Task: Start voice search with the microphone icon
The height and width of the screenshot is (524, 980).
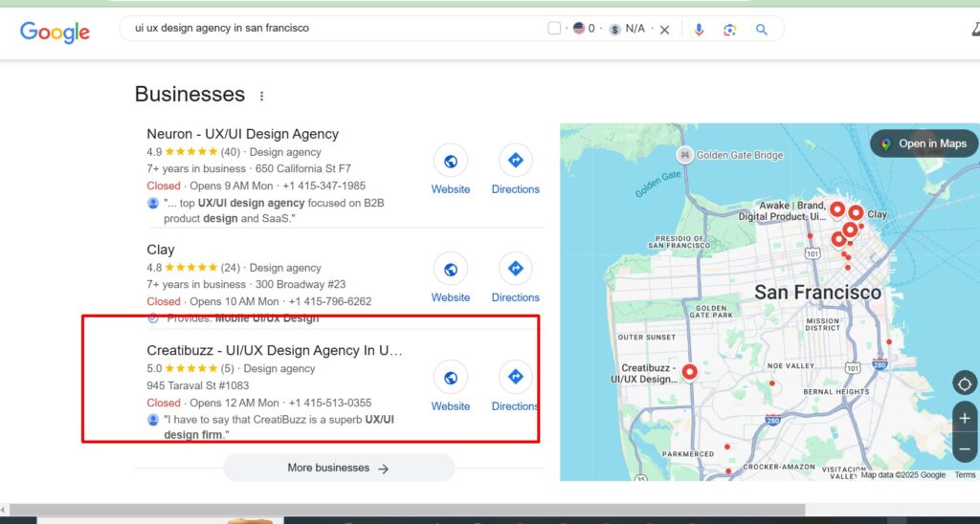Action: pyautogui.click(x=699, y=30)
